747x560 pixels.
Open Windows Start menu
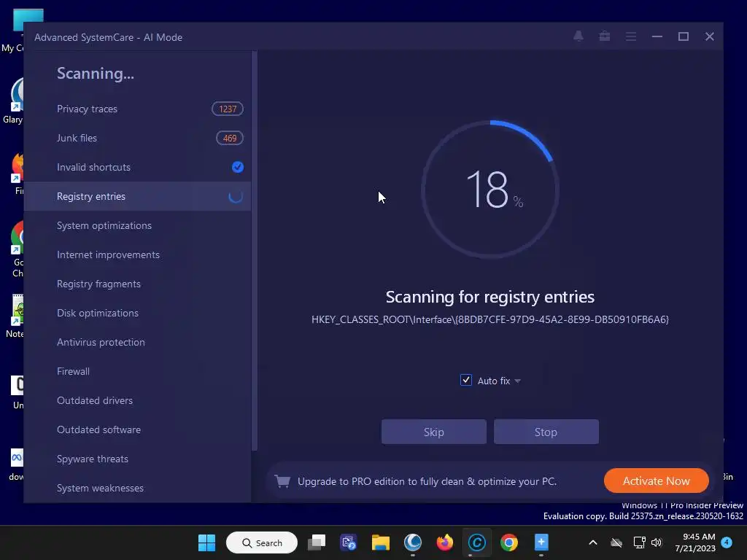coord(206,542)
